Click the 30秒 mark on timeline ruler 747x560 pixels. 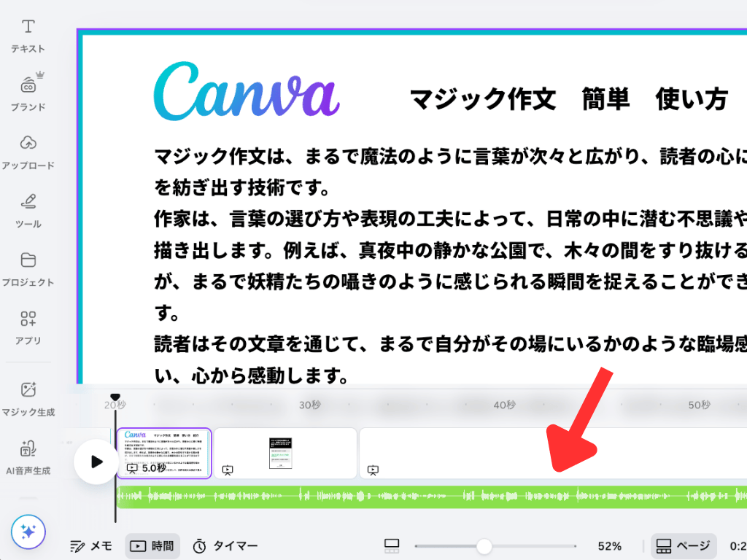point(309,405)
